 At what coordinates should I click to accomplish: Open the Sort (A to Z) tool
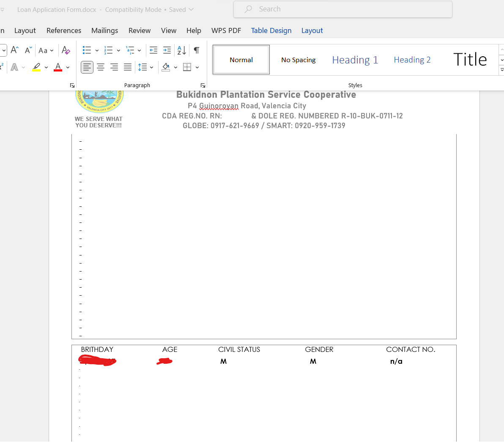tap(182, 50)
